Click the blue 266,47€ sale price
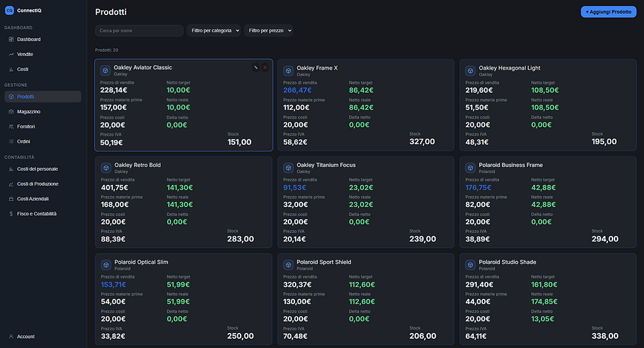 pos(297,90)
